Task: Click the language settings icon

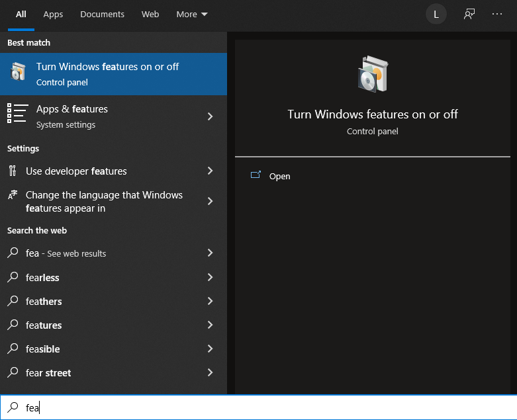Action: point(13,194)
